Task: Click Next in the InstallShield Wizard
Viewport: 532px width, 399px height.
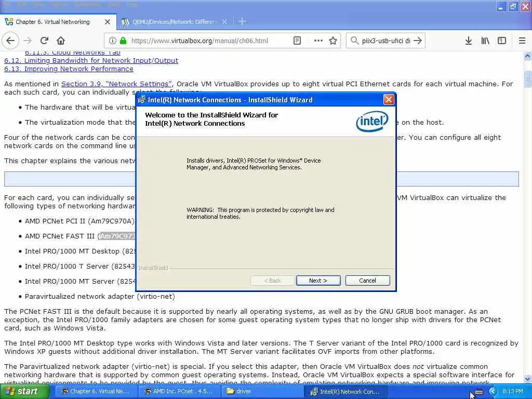Action: tap(318, 281)
